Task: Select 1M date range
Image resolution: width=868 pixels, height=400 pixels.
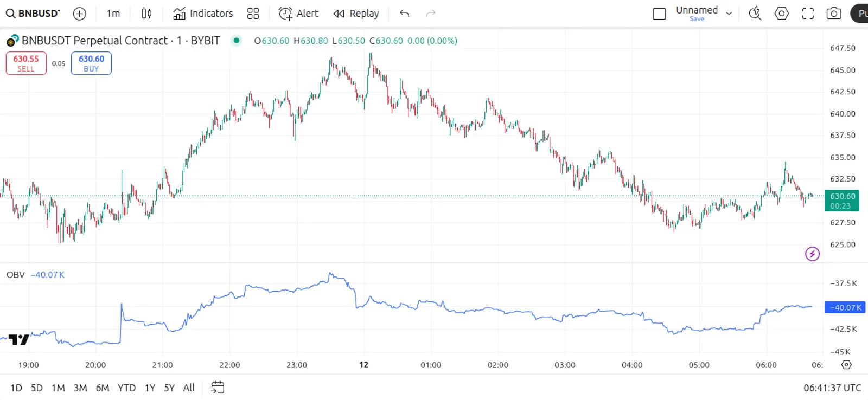Action: [x=58, y=388]
